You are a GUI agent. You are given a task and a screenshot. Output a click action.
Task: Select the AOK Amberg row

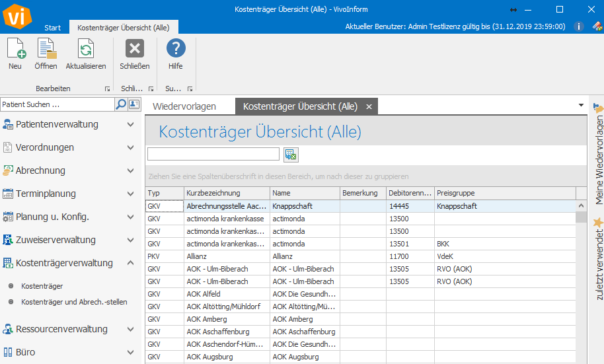tap(360, 319)
